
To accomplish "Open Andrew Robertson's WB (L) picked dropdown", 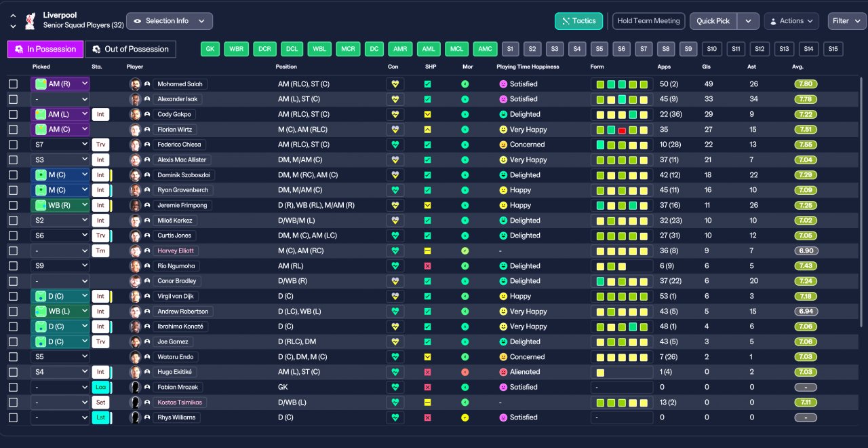I will (60, 312).
